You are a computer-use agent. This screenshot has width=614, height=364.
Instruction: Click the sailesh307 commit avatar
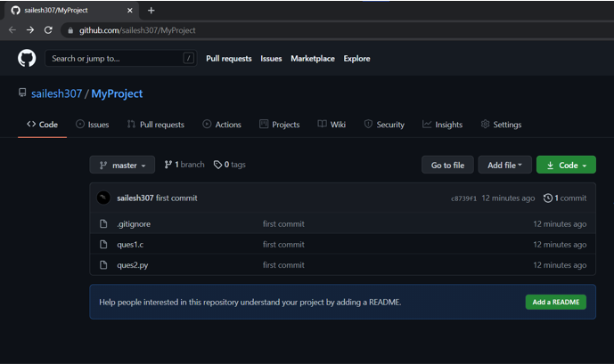103,198
